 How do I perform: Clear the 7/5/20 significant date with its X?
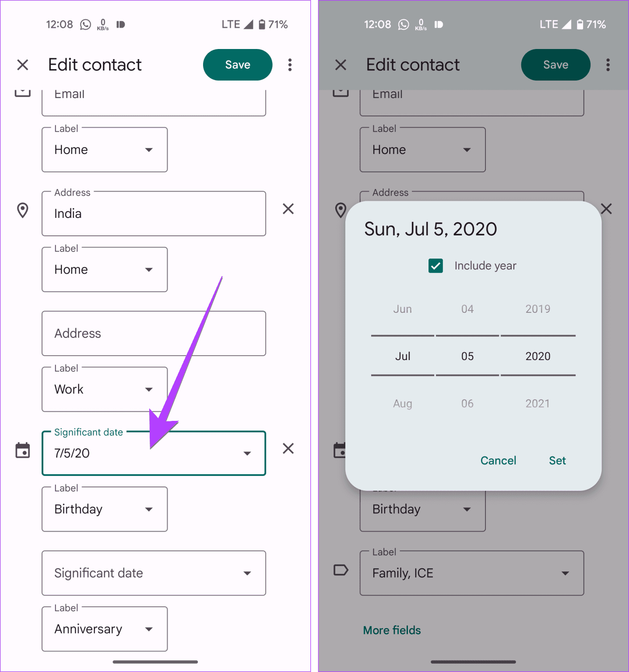[x=288, y=448]
